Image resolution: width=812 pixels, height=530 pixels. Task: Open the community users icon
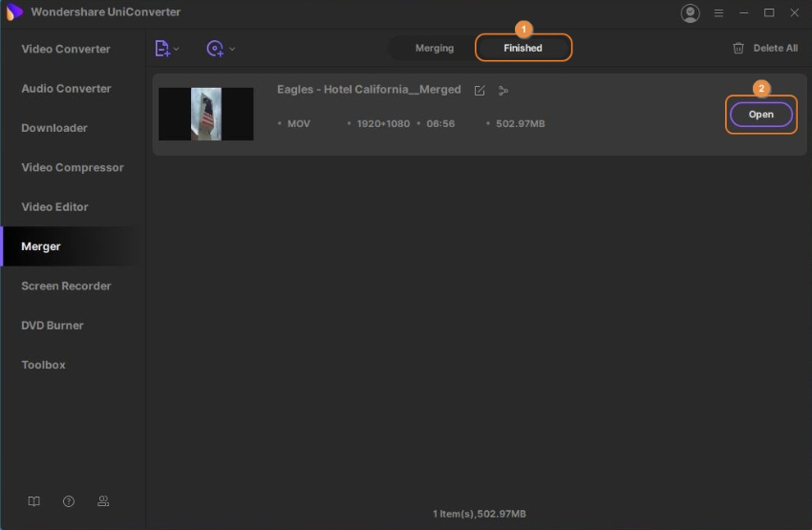click(x=103, y=501)
